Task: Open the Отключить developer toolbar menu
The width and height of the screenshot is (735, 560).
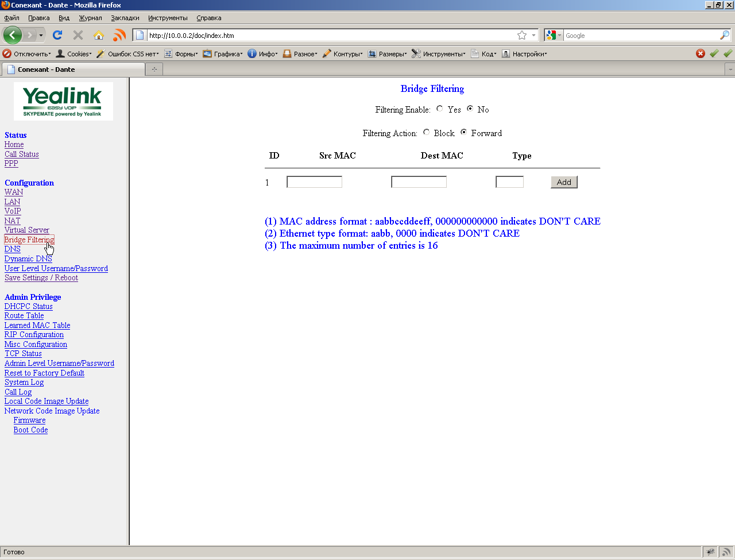Action: tap(26, 53)
